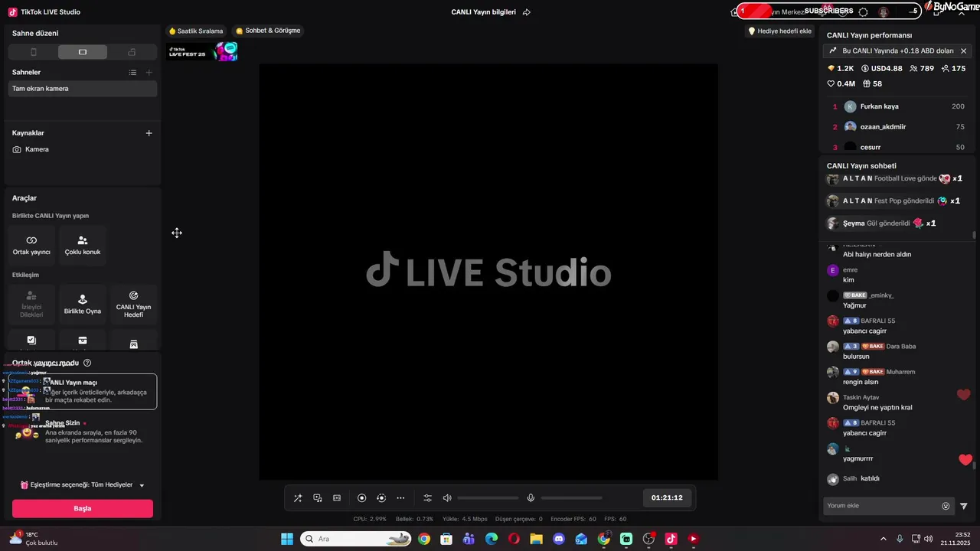Open the scenes list view icon
Image resolution: width=980 pixels, height=551 pixels.
(132, 73)
